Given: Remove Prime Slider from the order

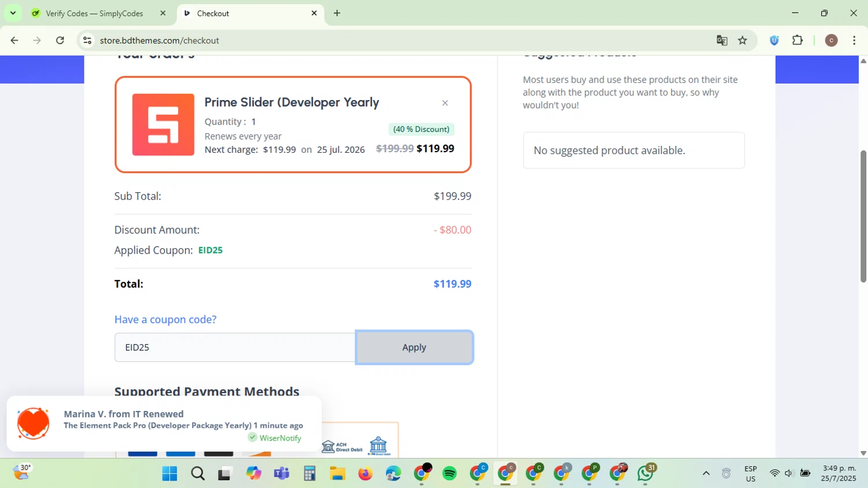Looking at the screenshot, I should (x=445, y=103).
